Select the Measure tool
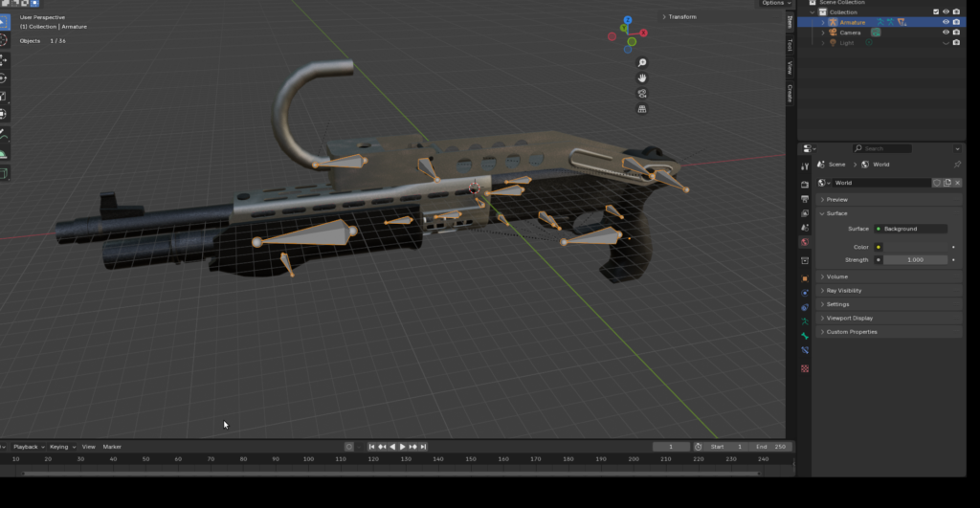 (3, 154)
